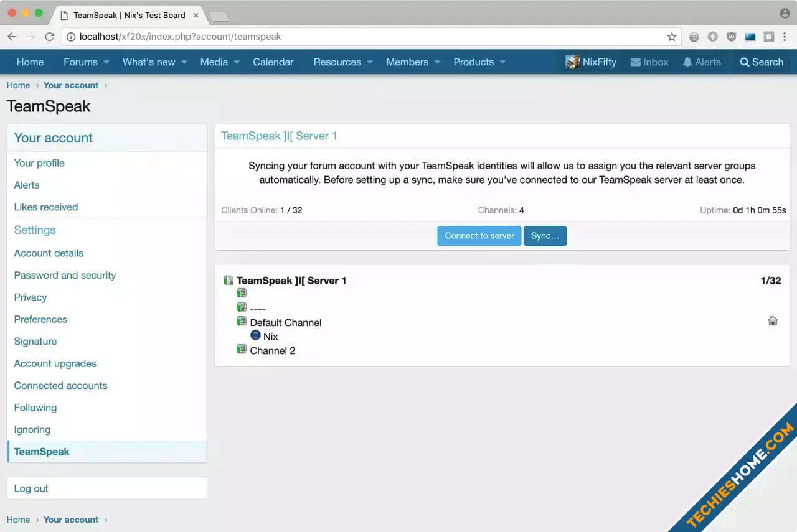The width and height of the screenshot is (797, 532).
Task: Open a new browser tab
Action: [218, 16]
